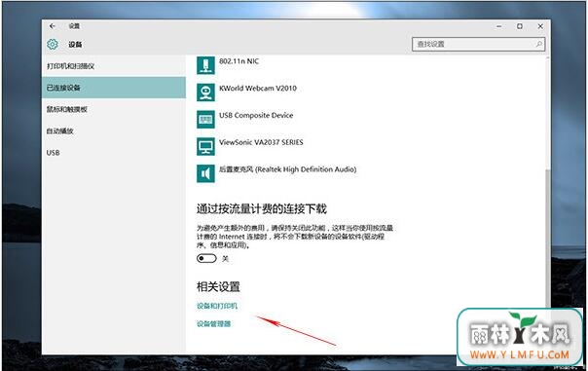Click the USB Composite Device keyboard icon
Viewport: 588px width, 371px height.
[x=205, y=120]
